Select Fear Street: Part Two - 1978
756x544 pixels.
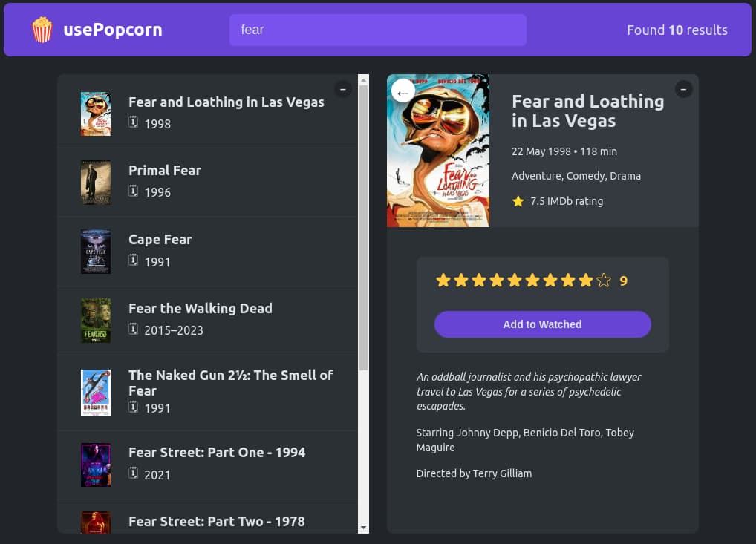(x=207, y=517)
